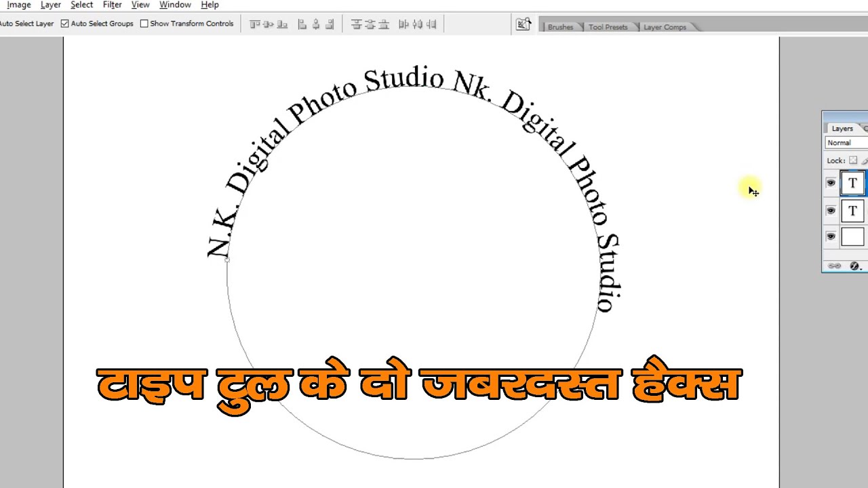Click the Align Vertical Centers icon

(x=269, y=24)
